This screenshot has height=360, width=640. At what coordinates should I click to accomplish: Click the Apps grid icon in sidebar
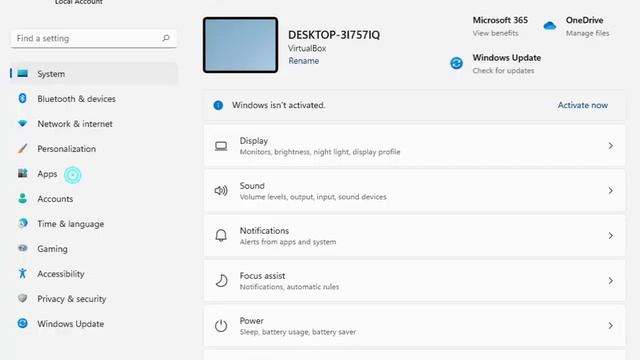pos(22,173)
